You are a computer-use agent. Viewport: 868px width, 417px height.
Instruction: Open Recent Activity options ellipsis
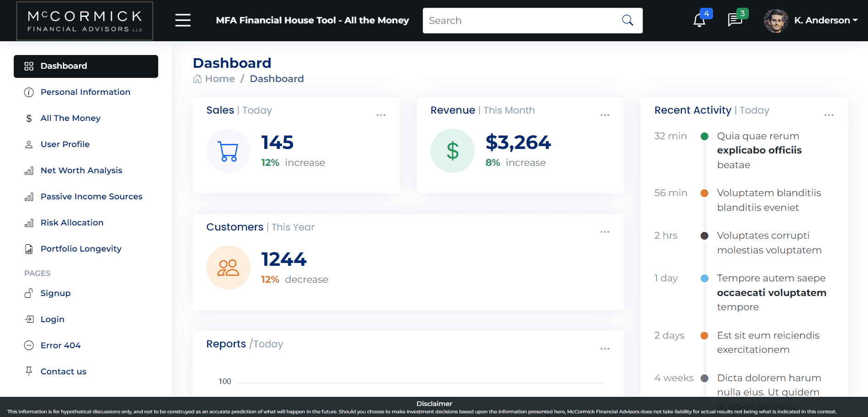pos(829,115)
